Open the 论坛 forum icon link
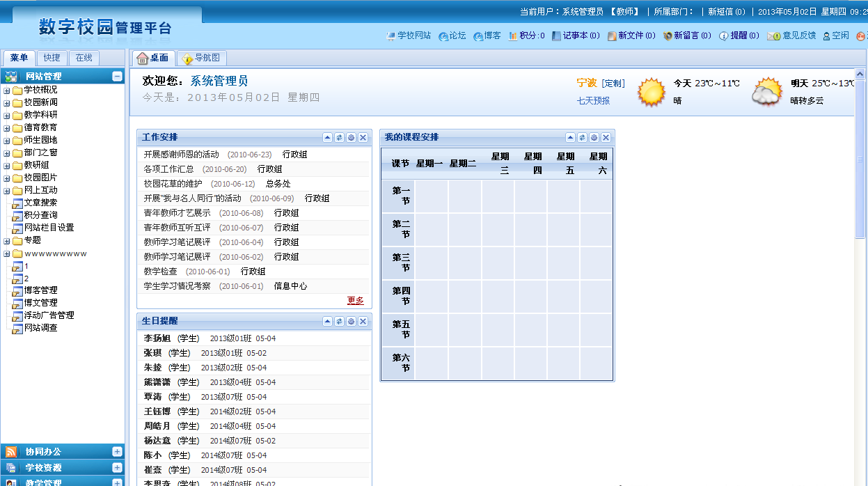868x486 pixels. pos(443,36)
